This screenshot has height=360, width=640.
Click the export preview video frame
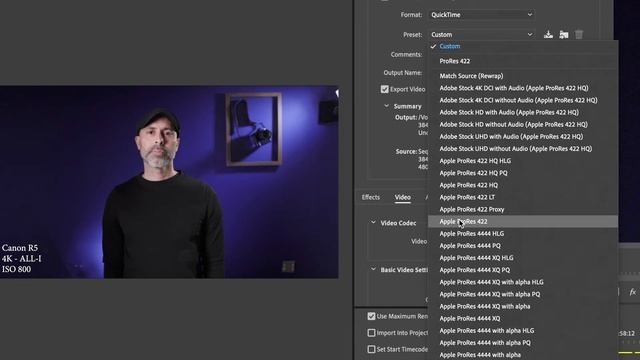[169, 182]
